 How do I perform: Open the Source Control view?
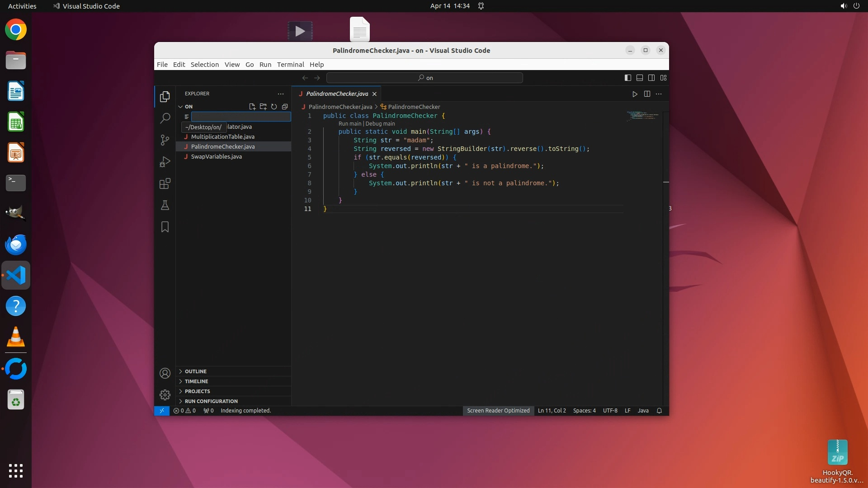pos(165,140)
